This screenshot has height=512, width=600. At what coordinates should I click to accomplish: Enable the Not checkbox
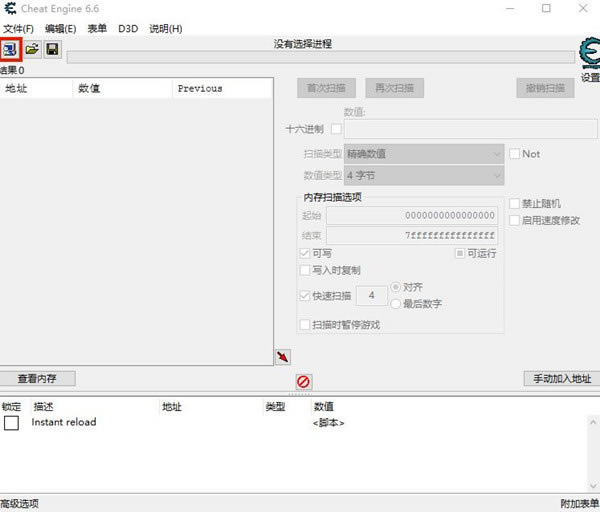point(515,154)
